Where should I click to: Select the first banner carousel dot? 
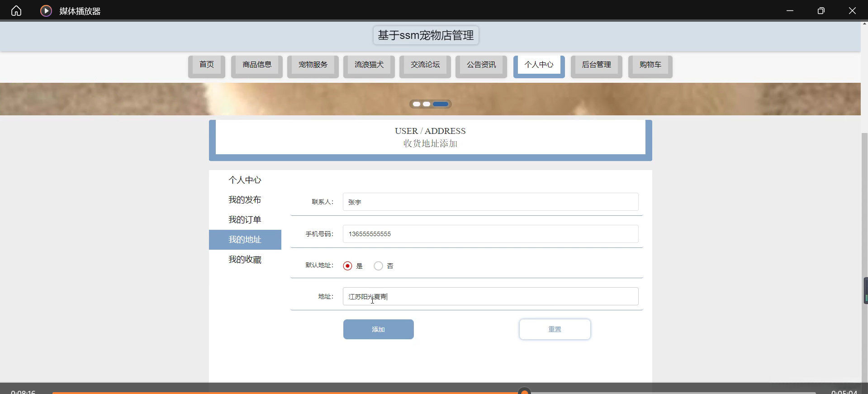pyautogui.click(x=417, y=104)
